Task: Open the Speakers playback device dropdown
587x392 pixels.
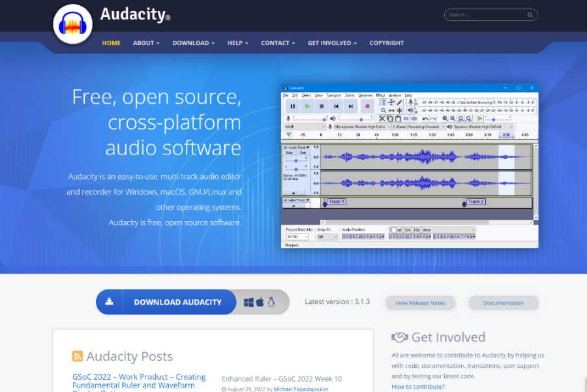Action: click(483, 127)
